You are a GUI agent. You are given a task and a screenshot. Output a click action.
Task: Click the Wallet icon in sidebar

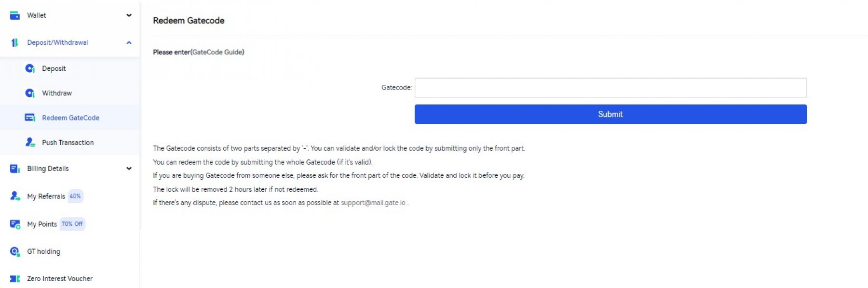(x=15, y=15)
